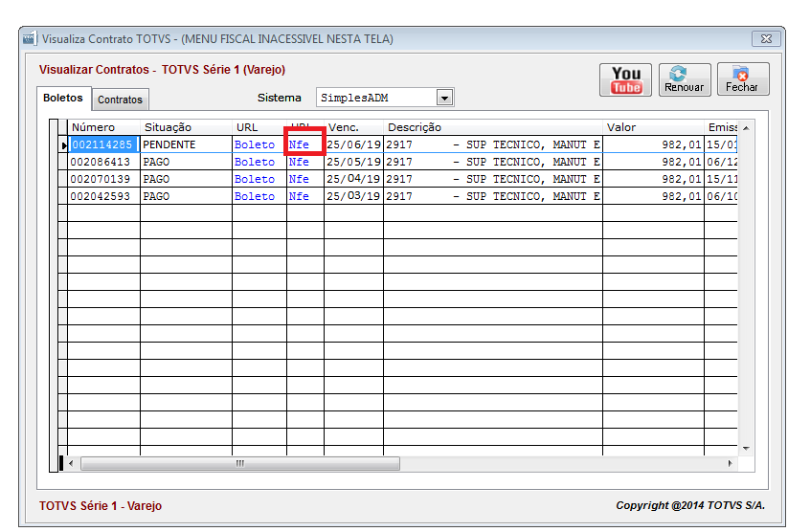Click the Fechar close folder button
Viewport: 788px width, 532px height.
pos(743,79)
